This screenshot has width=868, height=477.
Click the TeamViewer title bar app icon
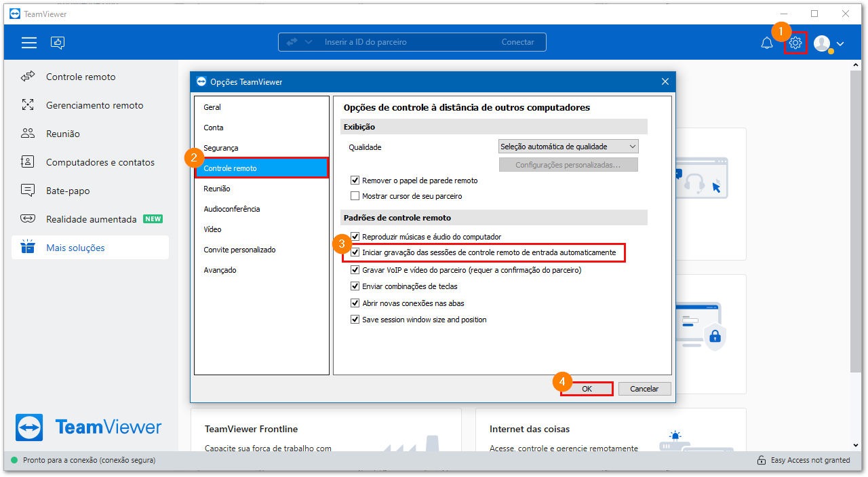pyautogui.click(x=14, y=14)
